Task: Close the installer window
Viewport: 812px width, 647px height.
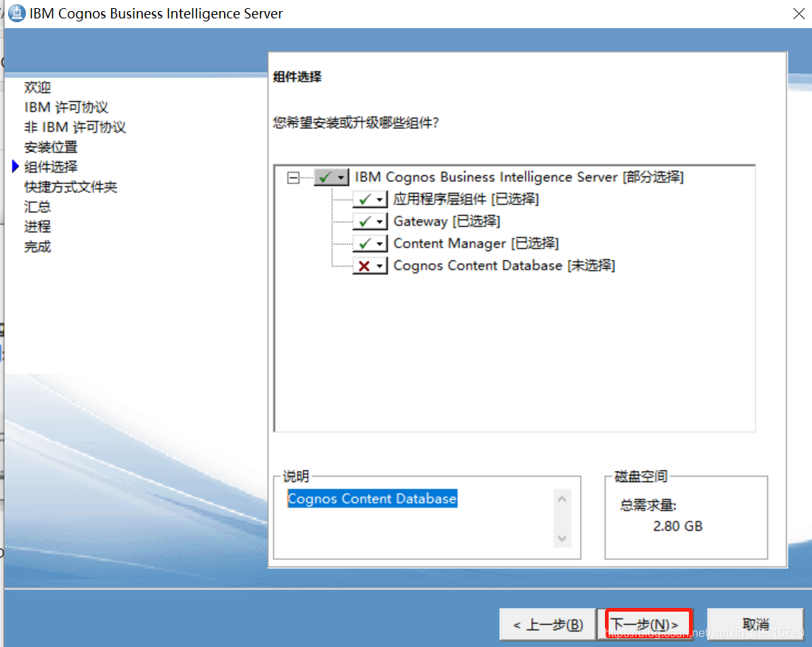Action: 799,13
